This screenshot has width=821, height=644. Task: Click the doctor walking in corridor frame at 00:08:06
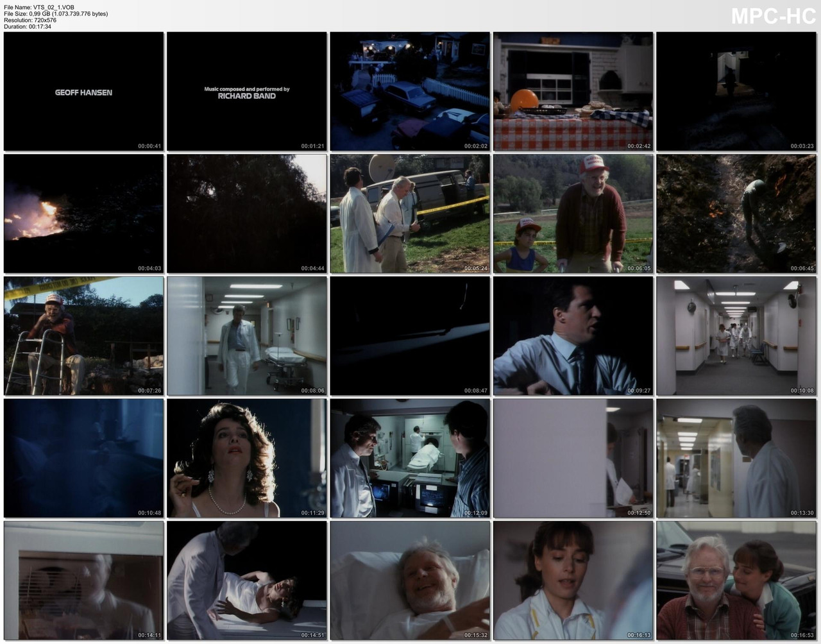coord(247,336)
